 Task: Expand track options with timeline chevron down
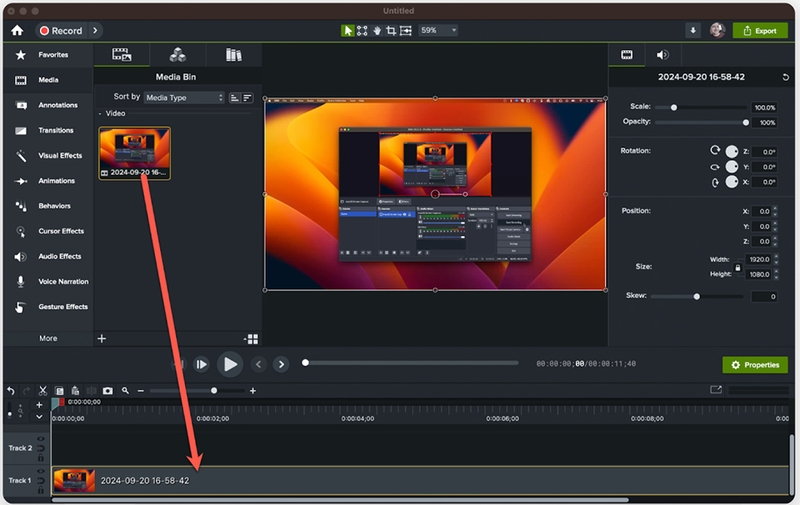point(39,417)
